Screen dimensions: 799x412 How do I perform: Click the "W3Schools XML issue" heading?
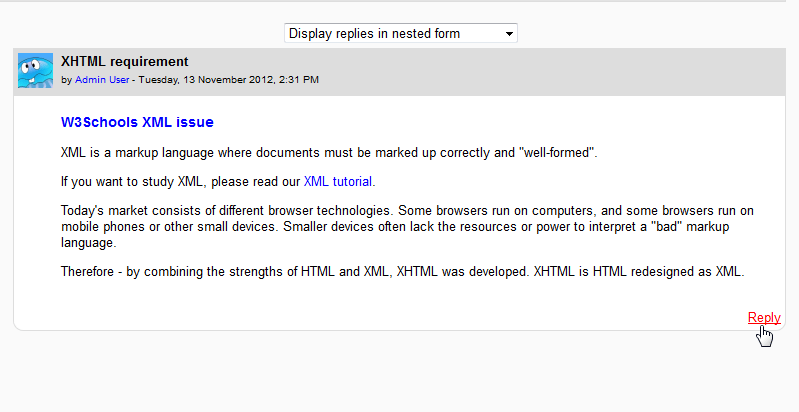pyautogui.click(x=137, y=122)
